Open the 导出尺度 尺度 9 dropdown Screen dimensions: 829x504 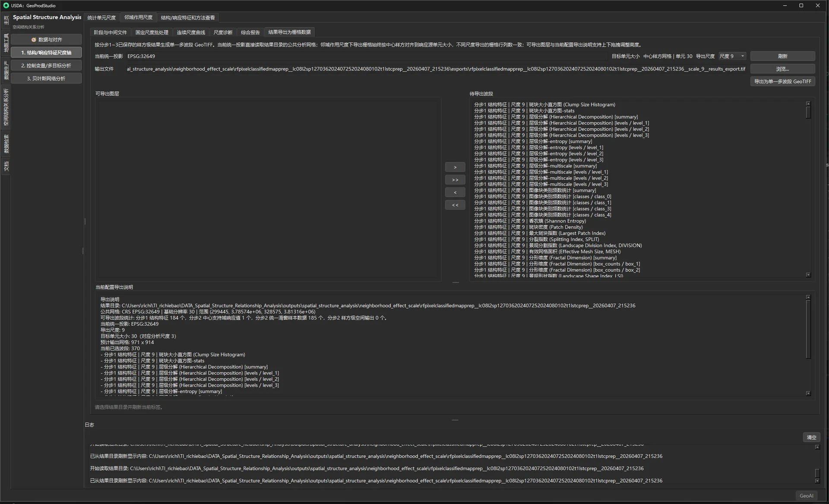pyautogui.click(x=732, y=56)
